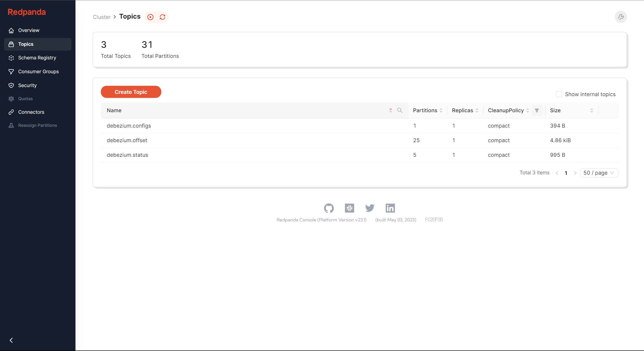Open the Twitter icon link
644x351 pixels.
point(370,208)
